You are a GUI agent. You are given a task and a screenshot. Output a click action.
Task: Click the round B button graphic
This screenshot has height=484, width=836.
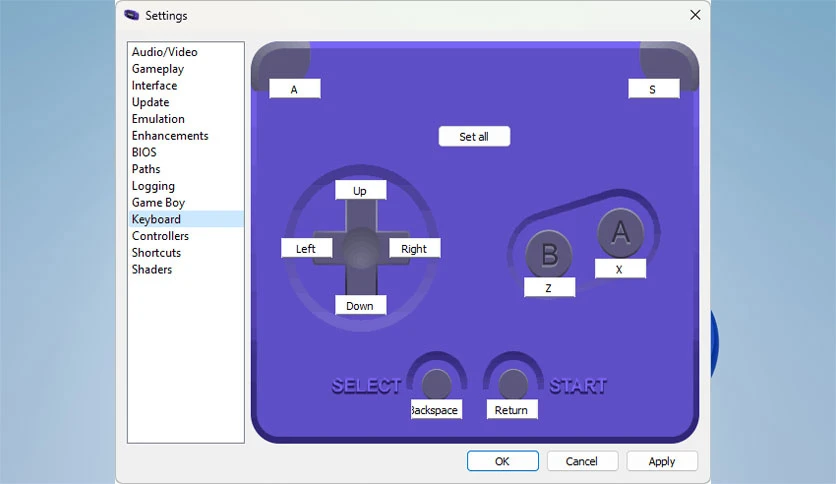pyautogui.click(x=549, y=254)
